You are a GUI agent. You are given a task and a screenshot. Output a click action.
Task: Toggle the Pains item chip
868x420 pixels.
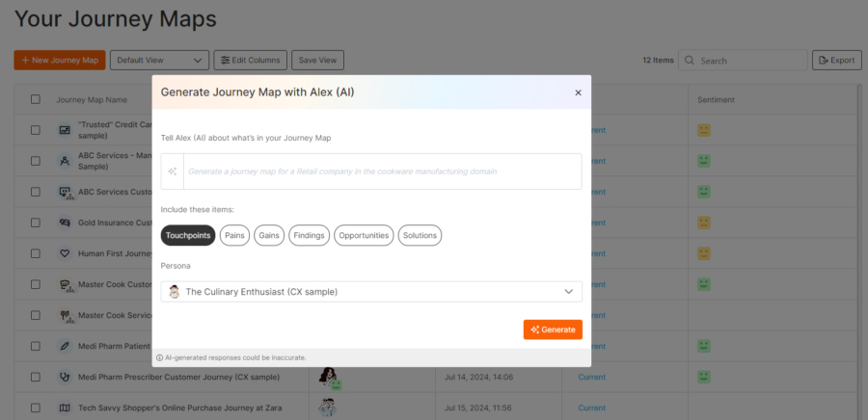234,235
